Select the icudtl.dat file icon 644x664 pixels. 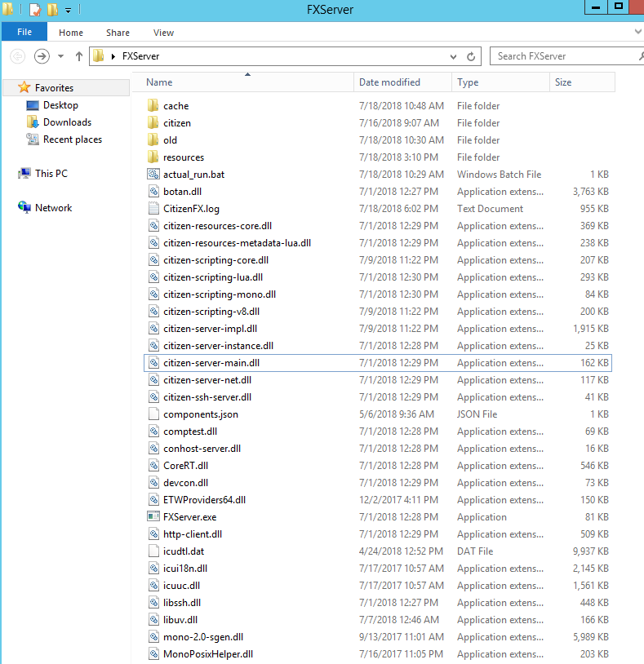point(153,551)
